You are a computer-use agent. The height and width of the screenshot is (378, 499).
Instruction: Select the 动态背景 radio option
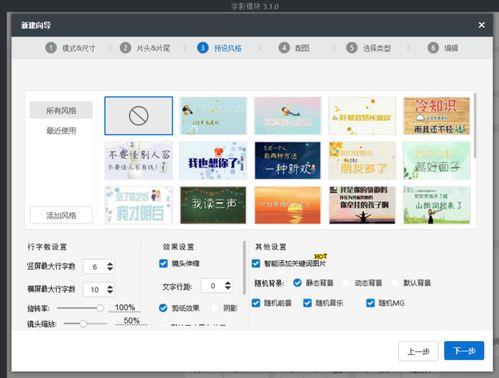346,283
